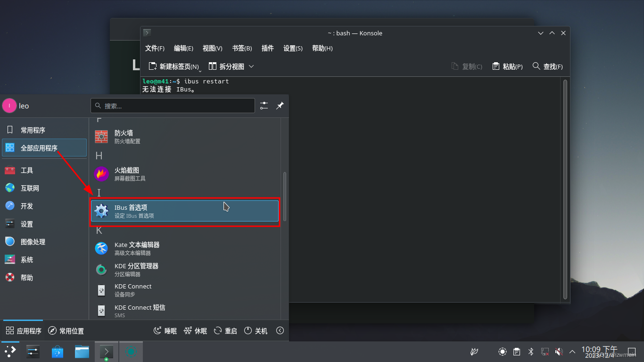Click the 重启 restart button
This screenshot has height=362, width=644.
(225, 331)
